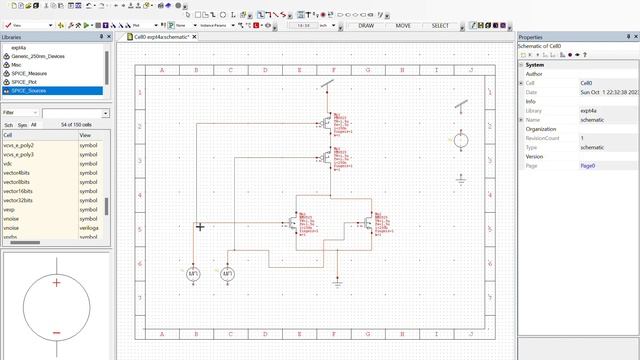Select the SPICE_Measure library
Screen dimensions: 640x360
(x=29, y=73)
